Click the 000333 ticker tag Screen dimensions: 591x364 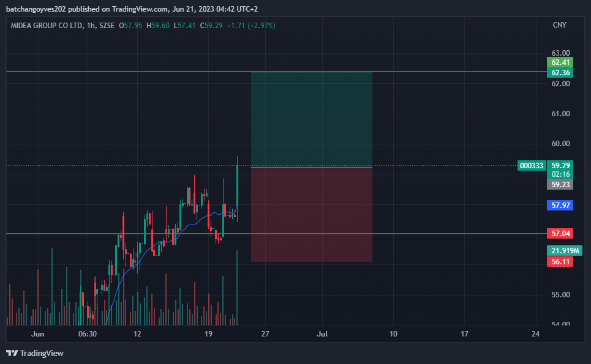coord(532,166)
